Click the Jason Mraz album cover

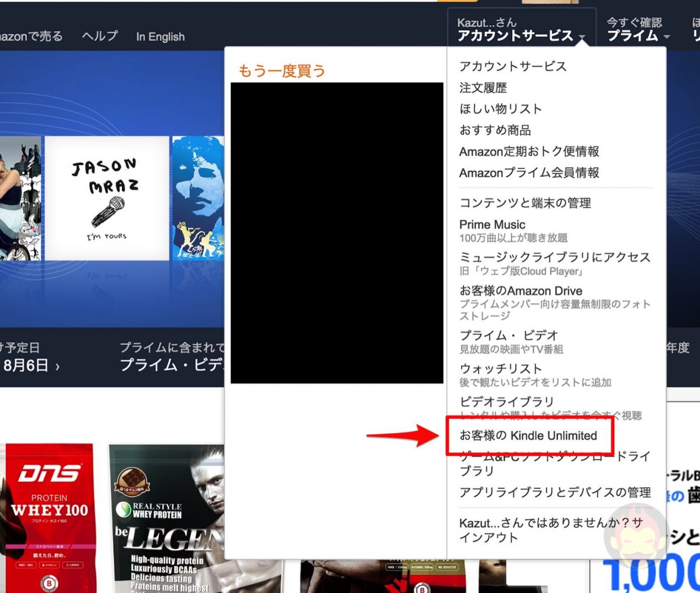[107, 198]
